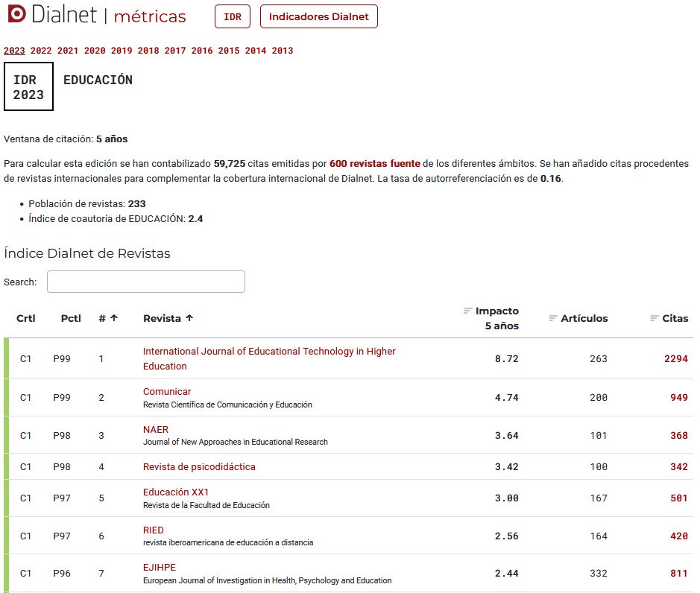Click impact value 4.74 for Comunicar
This screenshot has width=700, height=593.
507,398
